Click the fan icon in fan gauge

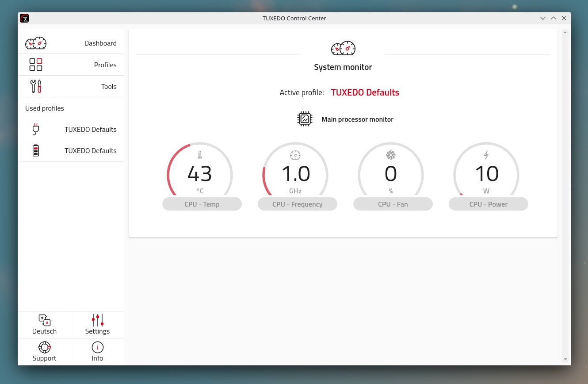(390, 155)
